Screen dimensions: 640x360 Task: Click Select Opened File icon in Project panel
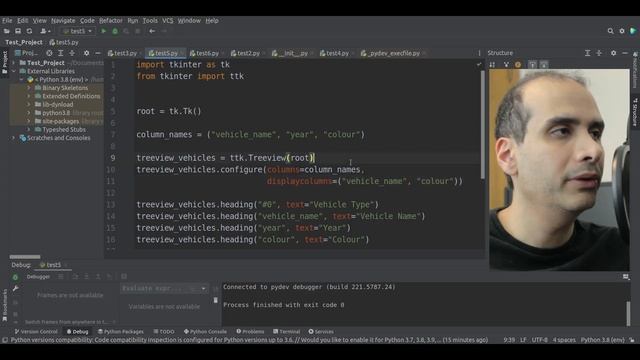point(49,53)
